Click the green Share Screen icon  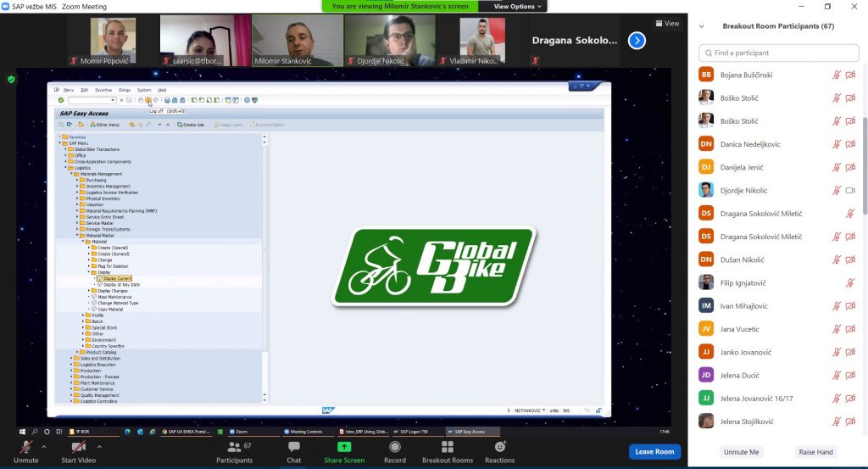344,446
